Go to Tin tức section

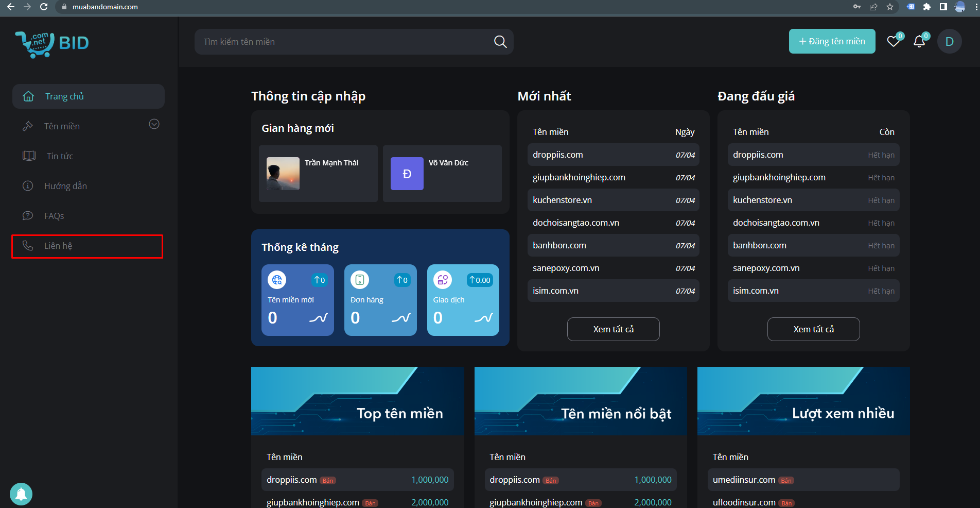pyautogui.click(x=60, y=156)
